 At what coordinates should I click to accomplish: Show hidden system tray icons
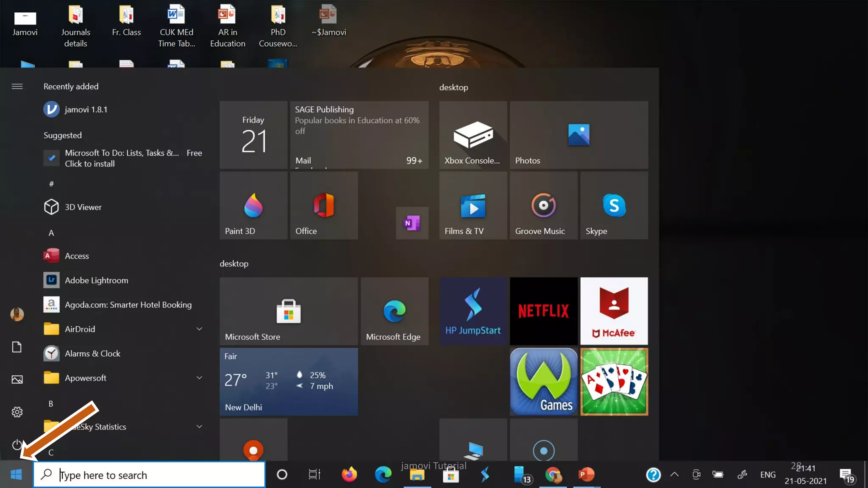click(674, 474)
